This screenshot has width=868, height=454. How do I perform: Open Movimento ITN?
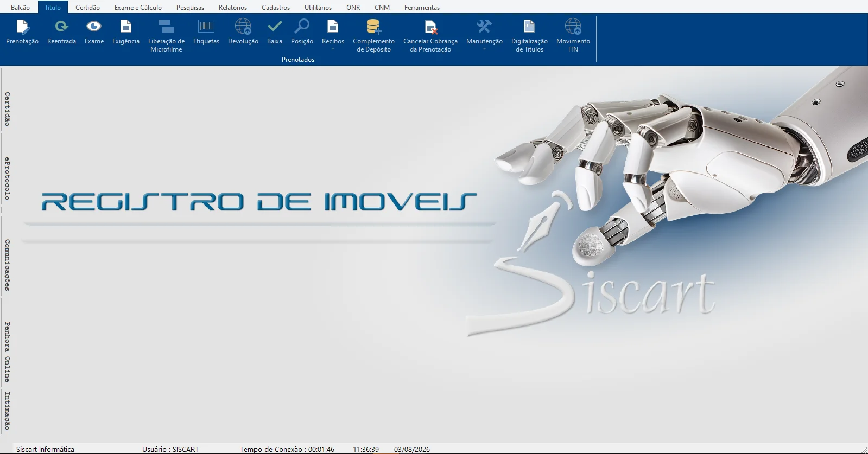[573, 36]
